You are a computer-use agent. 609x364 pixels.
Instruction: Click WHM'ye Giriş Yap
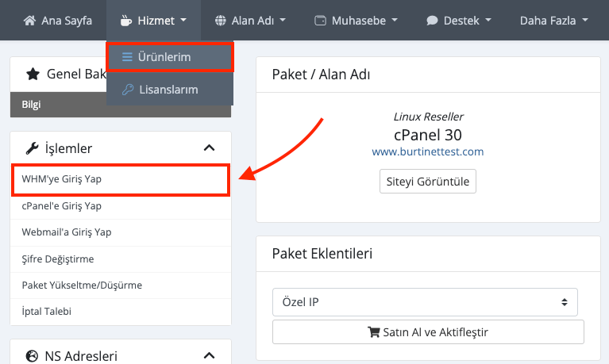tap(62, 179)
